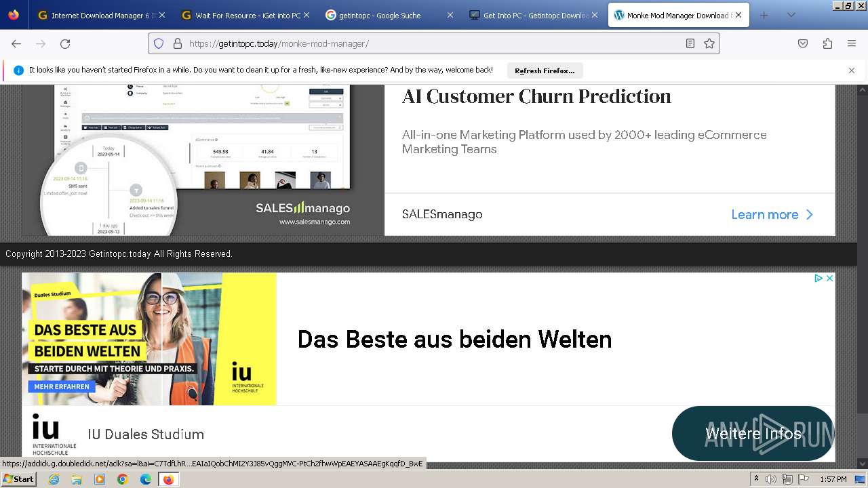Image resolution: width=868 pixels, height=488 pixels.
Task: Toggle reader view in address bar
Action: 690,43
